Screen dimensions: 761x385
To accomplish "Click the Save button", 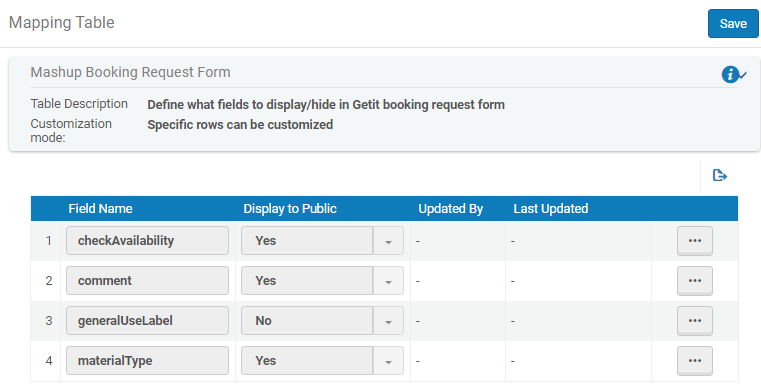I will (733, 23).
